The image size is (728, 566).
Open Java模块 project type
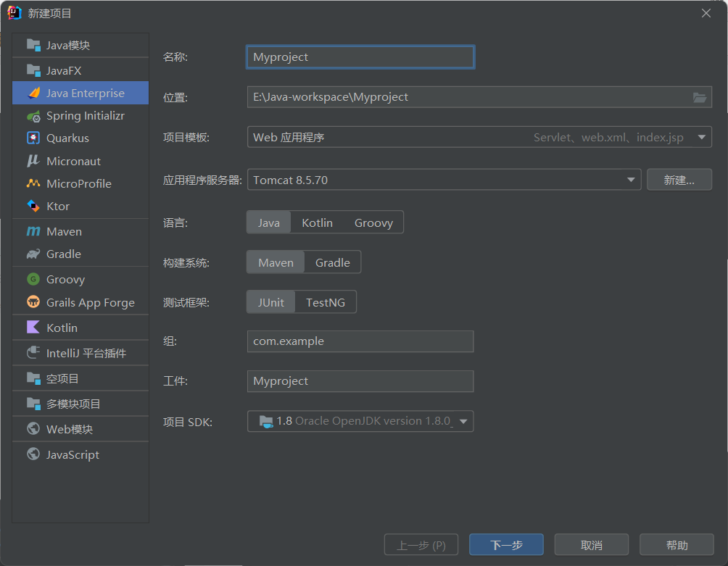[x=80, y=45]
